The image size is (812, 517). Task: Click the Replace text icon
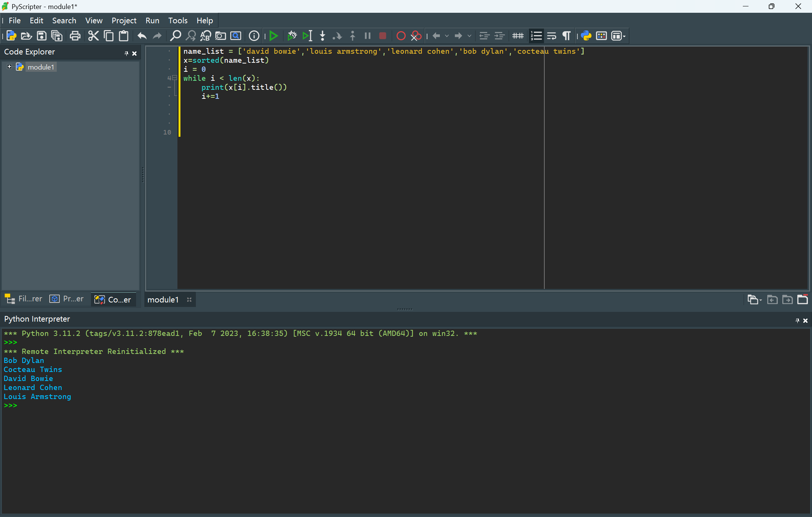click(206, 36)
